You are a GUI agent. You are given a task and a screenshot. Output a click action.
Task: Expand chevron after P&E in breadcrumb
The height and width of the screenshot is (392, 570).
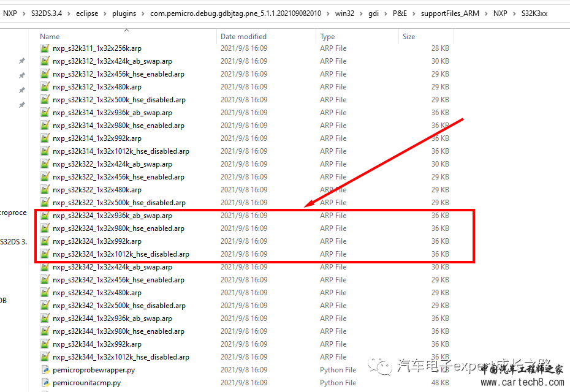[x=414, y=14]
